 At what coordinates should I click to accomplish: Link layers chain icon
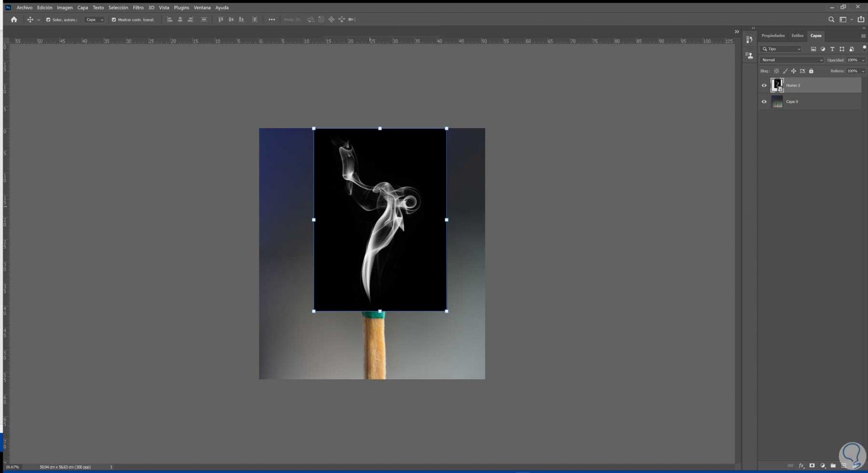(790, 466)
